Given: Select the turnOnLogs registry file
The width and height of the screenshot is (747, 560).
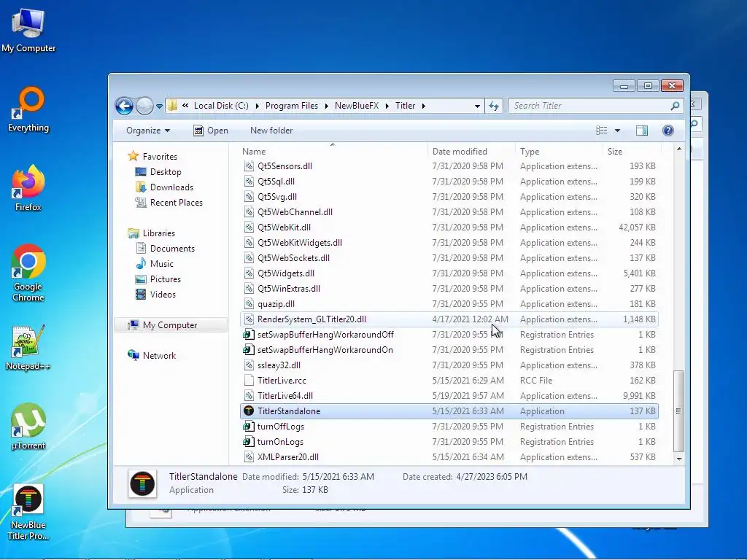Looking at the screenshot, I should 449,441.
